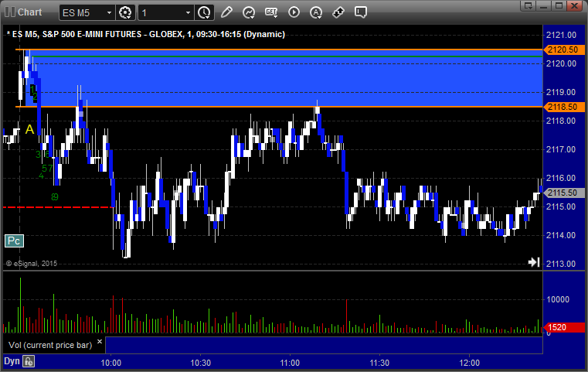Click the 2113.00 price scale label
588x372 pixels.
pyautogui.click(x=562, y=264)
